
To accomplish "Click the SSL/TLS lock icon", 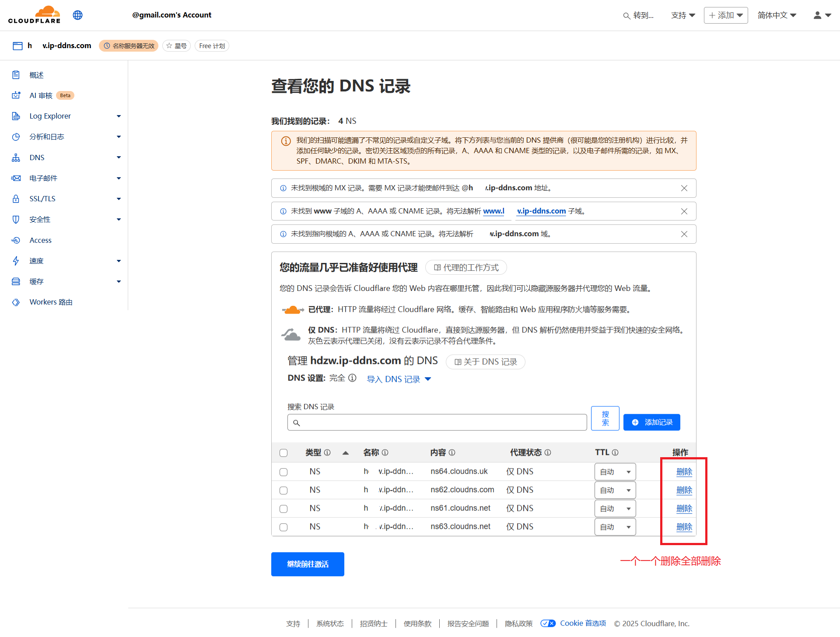I will coord(16,199).
